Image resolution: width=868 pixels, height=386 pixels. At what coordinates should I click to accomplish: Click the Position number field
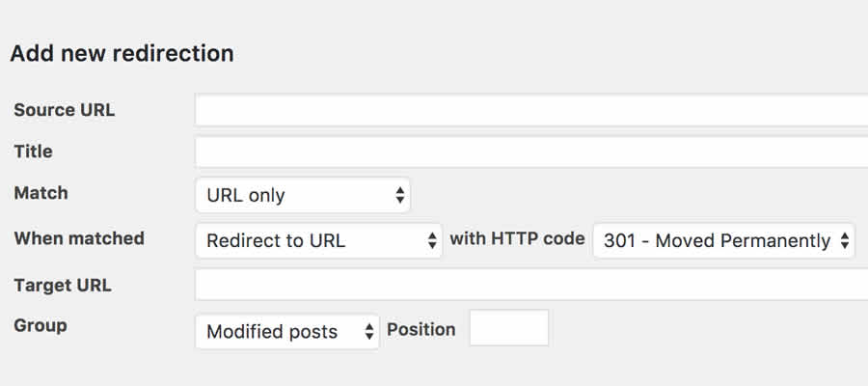(x=509, y=328)
